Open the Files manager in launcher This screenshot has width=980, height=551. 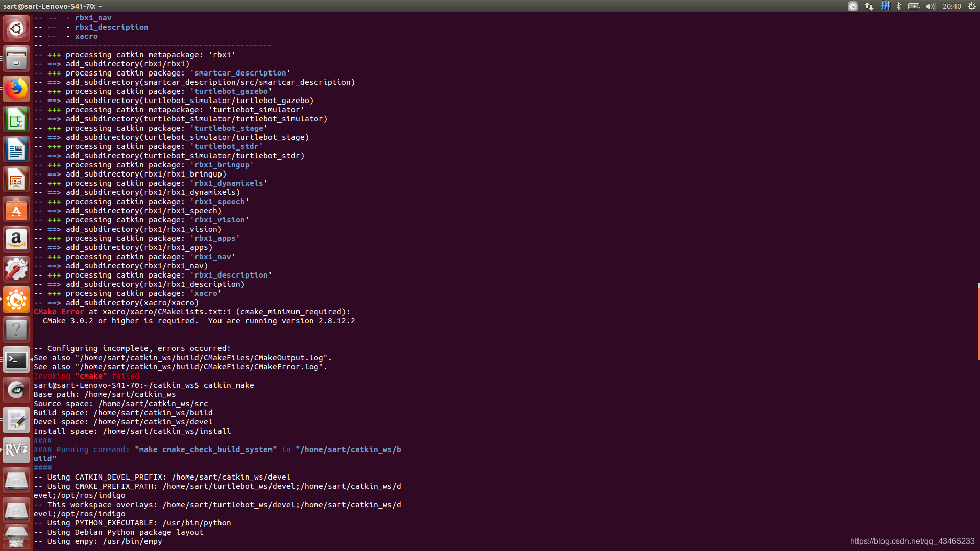(16, 59)
